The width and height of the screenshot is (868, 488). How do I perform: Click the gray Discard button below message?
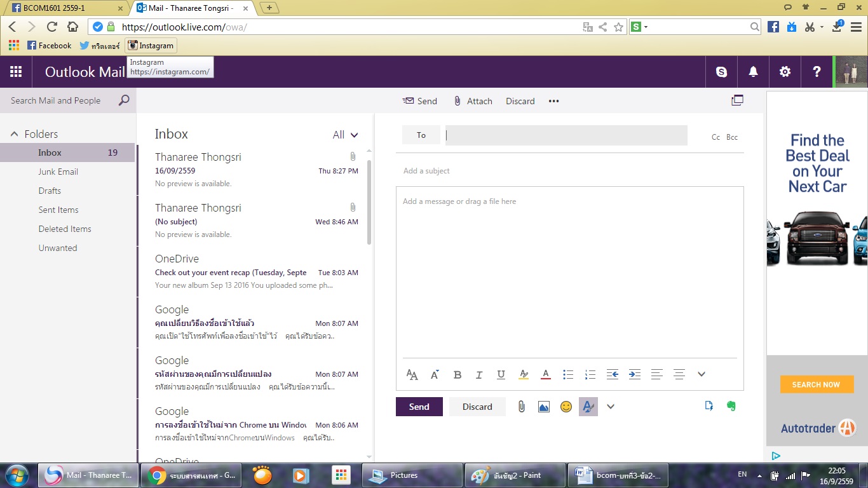tap(477, 407)
